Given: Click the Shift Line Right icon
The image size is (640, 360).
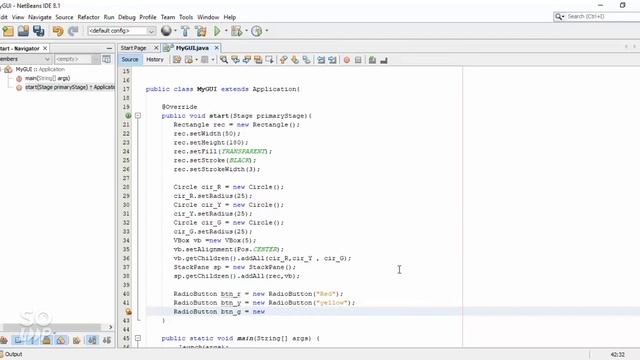Looking at the screenshot, I should pos(333,60).
